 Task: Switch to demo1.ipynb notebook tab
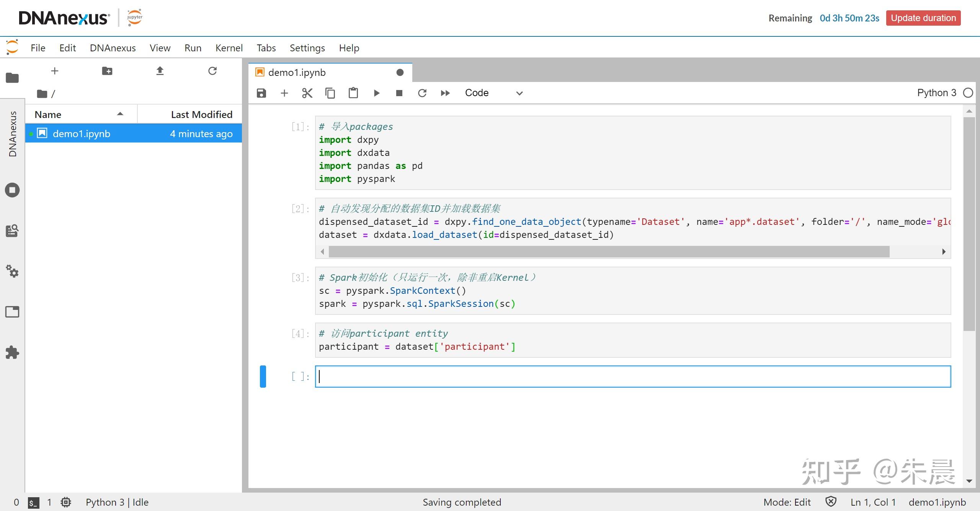click(x=297, y=72)
